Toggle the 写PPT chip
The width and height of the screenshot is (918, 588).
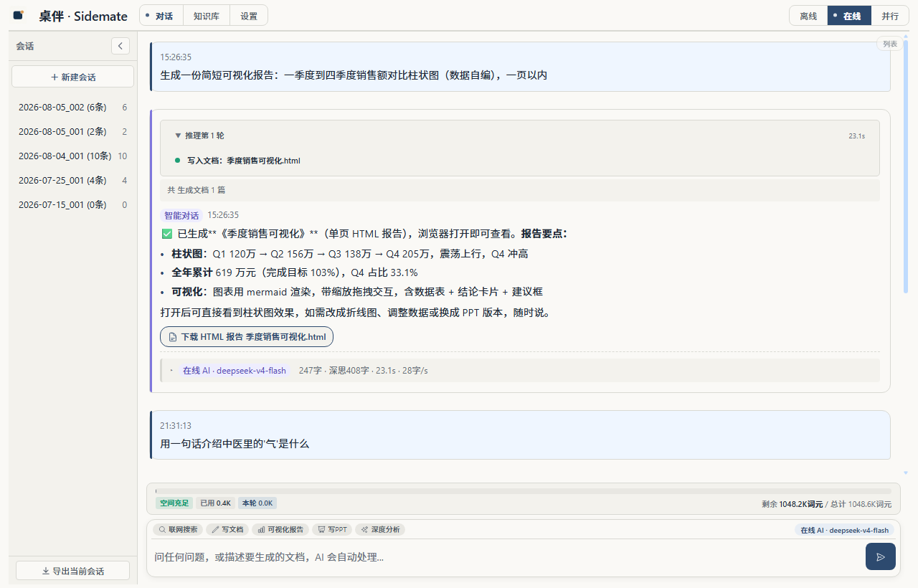coord(331,529)
